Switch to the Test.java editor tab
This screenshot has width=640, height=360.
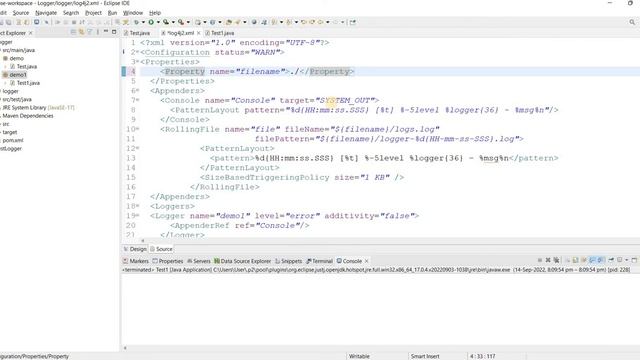click(x=137, y=33)
